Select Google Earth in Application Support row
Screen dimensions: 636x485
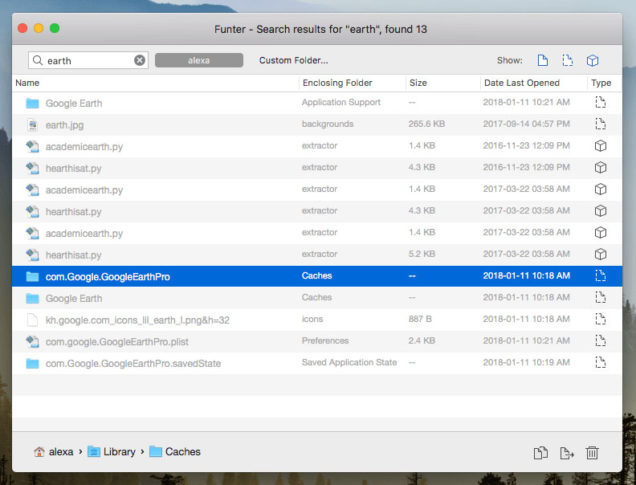[x=317, y=103]
